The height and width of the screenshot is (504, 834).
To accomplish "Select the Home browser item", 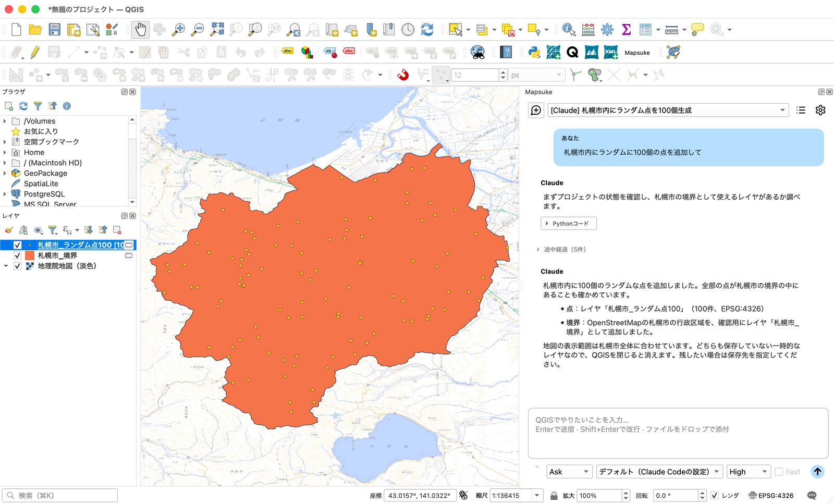I will [x=34, y=152].
